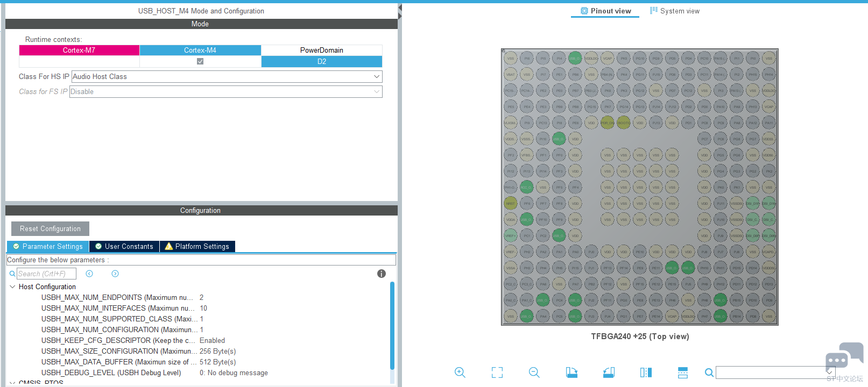This screenshot has height=387, width=868.
Task: Rotate the chip counter-clockwise
Action: (x=609, y=372)
